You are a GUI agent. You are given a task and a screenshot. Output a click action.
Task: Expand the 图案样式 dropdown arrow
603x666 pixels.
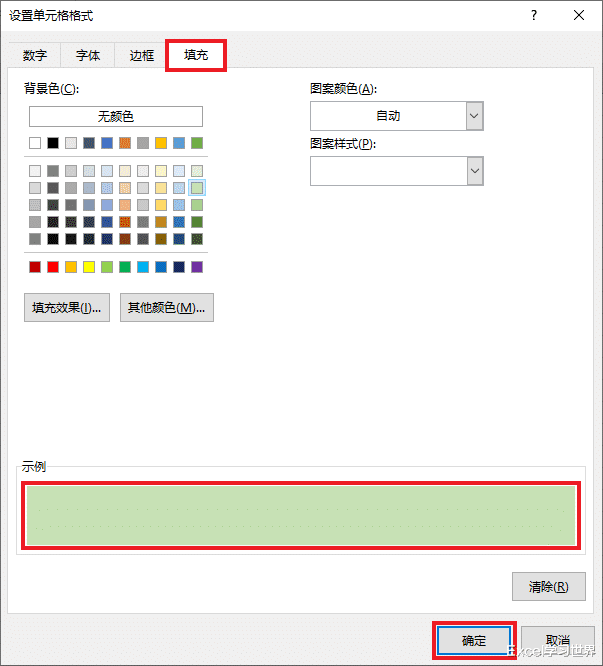475,171
